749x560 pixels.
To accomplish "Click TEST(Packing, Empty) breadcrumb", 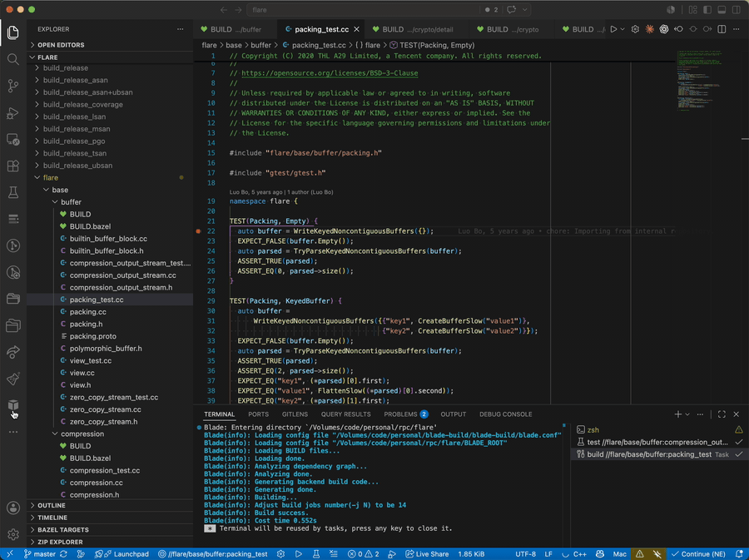I will (432, 45).
